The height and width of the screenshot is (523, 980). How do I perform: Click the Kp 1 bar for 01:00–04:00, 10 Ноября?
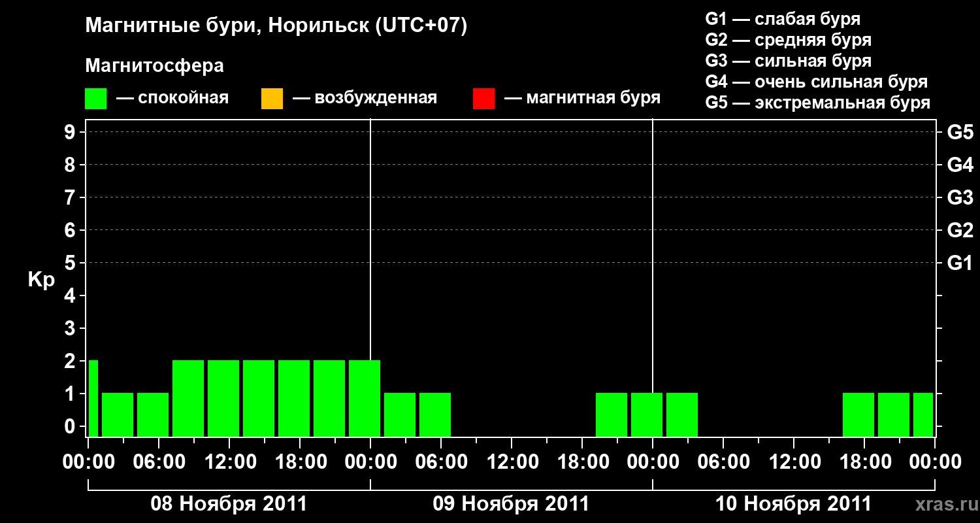[682, 414]
